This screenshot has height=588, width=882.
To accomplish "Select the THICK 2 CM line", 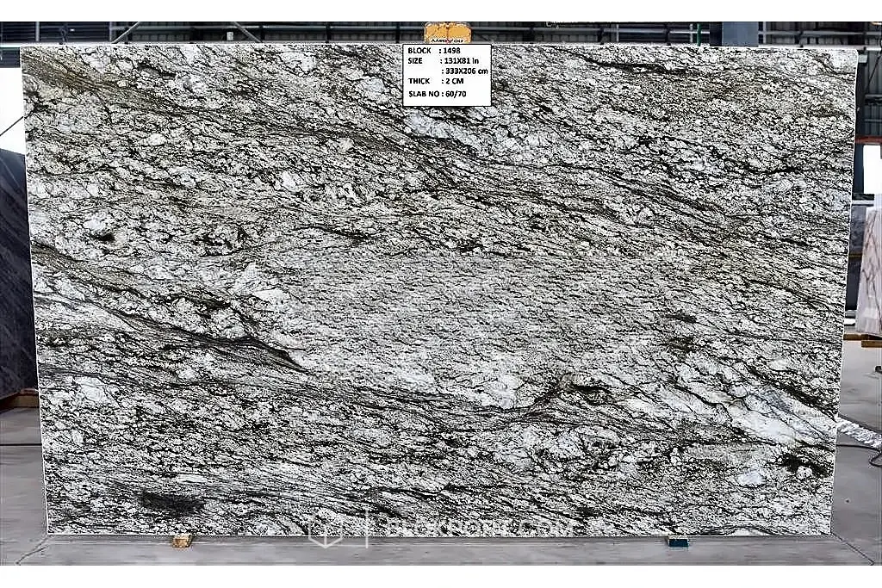I will coord(436,82).
